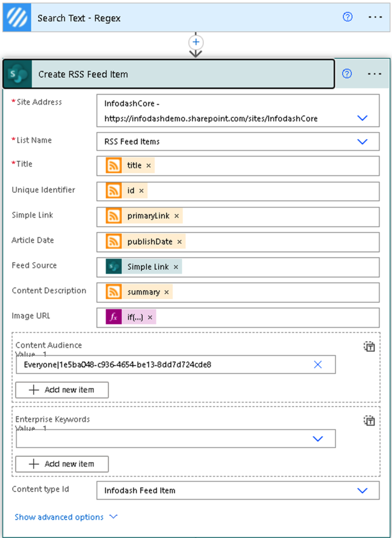Viewport: 392px width, 538px height.
Task: Add new item under Content Audience
Action: coord(62,390)
